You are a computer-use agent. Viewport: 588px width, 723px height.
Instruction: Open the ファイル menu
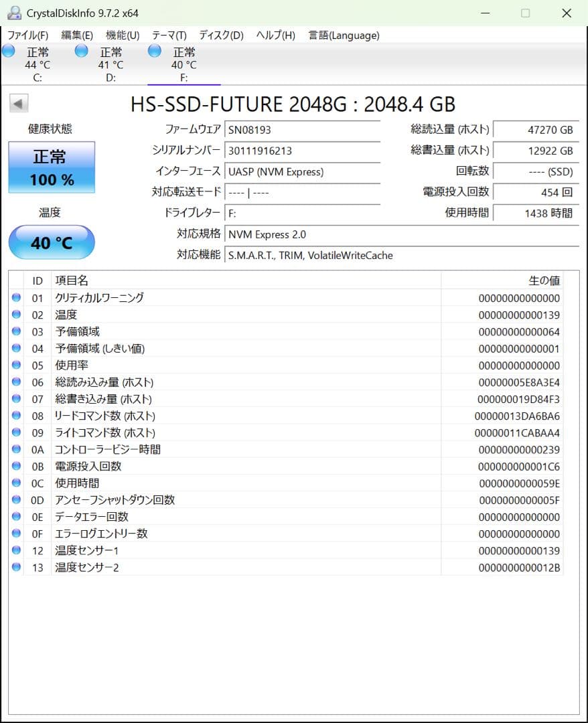pyautogui.click(x=27, y=35)
